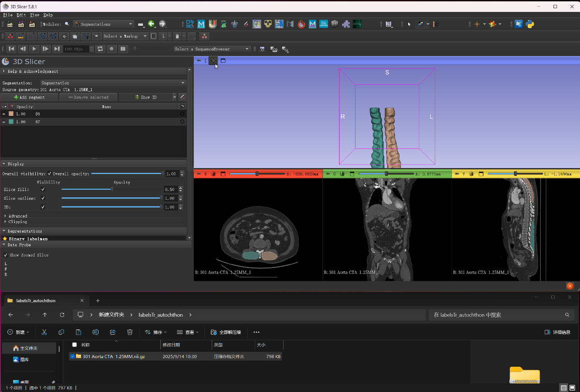Click the color swatch of segment 87
The width and height of the screenshot is (580, 392).
[11, 122]
